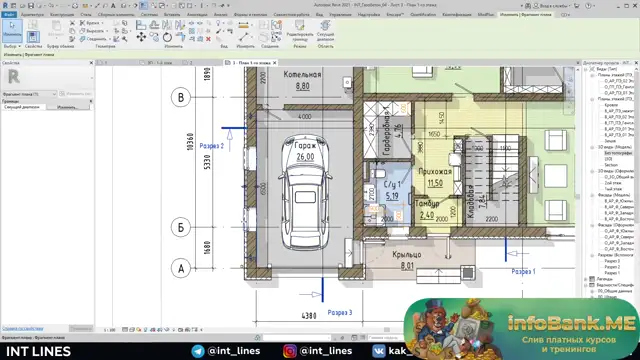640x360 pixels.
Task: Click the Save icon in quick access toolbar
Action: pos(31,6)
